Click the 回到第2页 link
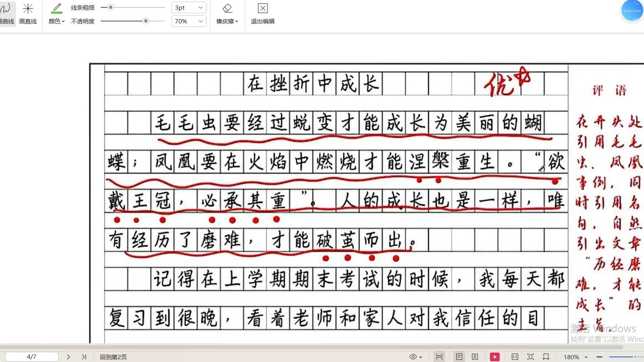This screenshot has width=644, height=362. tap(113, 357)
